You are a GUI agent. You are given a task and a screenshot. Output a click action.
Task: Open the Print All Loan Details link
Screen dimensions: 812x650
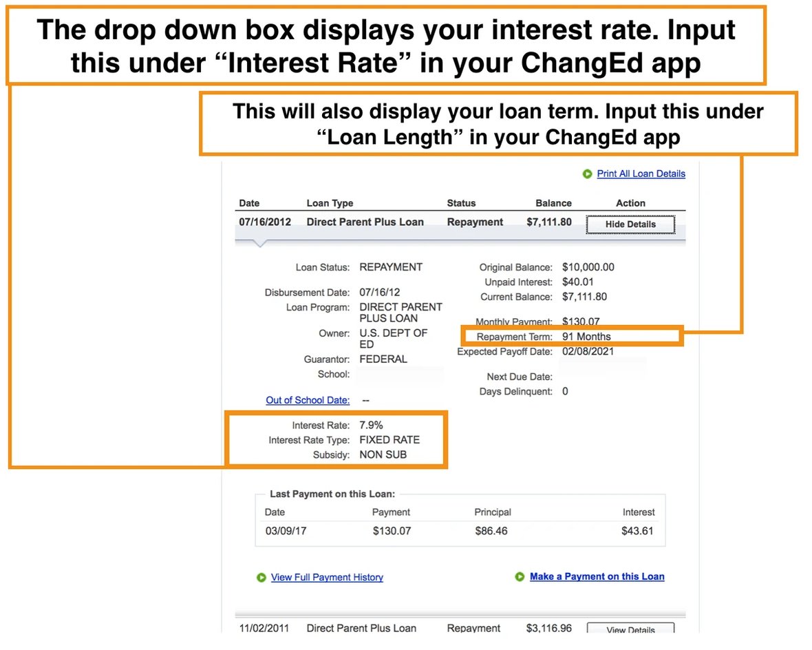641,174
